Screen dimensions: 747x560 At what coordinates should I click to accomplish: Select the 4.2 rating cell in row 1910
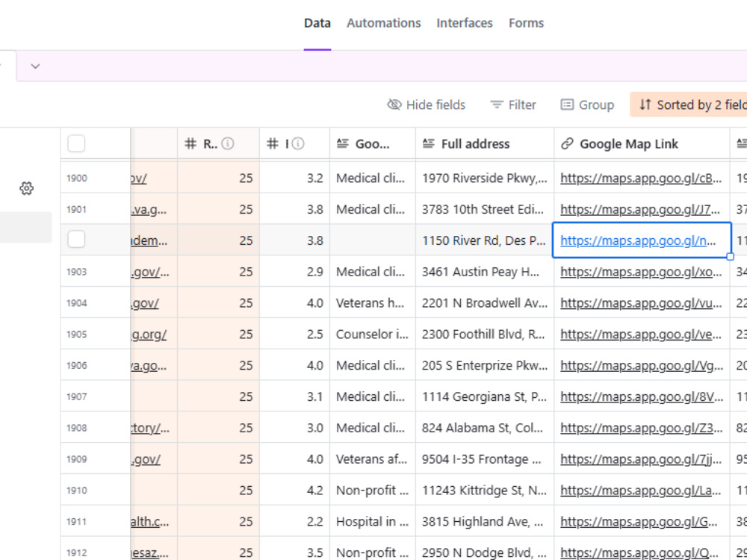click(x=294, y=491)
